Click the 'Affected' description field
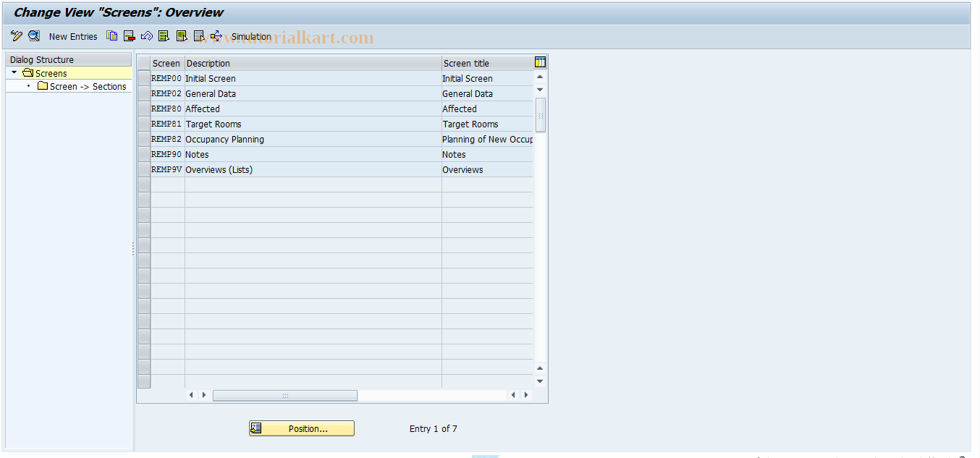Image resolution: width=980 pixels, height=458 pixels. [313, 109]
